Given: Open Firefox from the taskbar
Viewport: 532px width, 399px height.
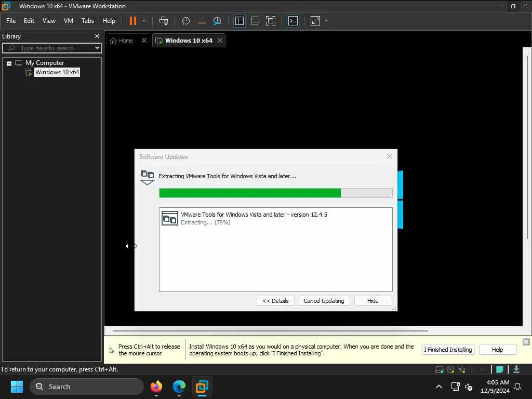Looking at the screenshot, I should click(156, 387).
